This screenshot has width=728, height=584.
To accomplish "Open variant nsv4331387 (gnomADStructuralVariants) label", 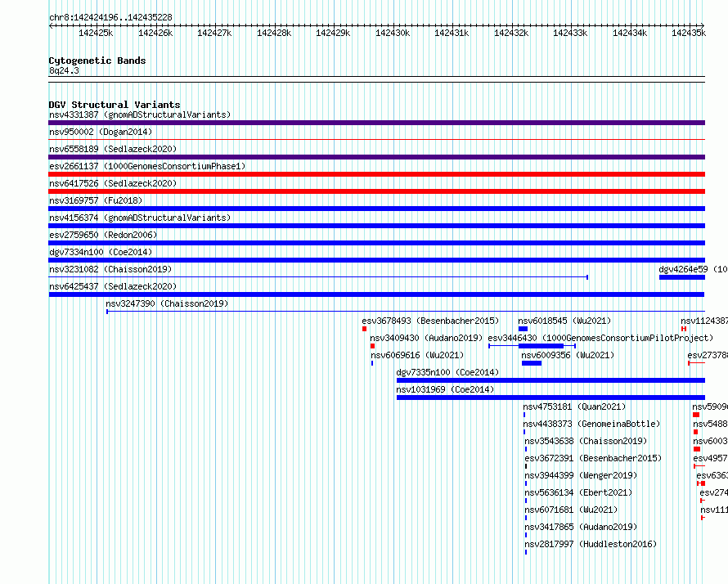I will pos(140,115).
